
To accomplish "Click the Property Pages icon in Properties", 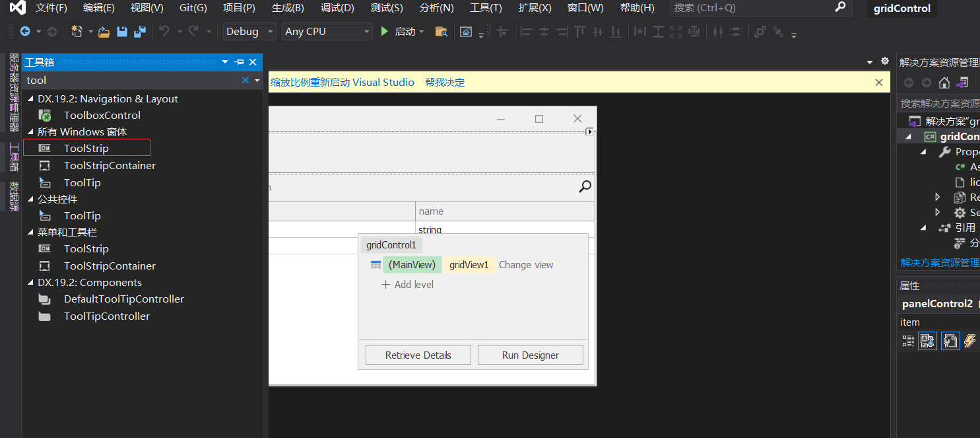I will (950, 340).
